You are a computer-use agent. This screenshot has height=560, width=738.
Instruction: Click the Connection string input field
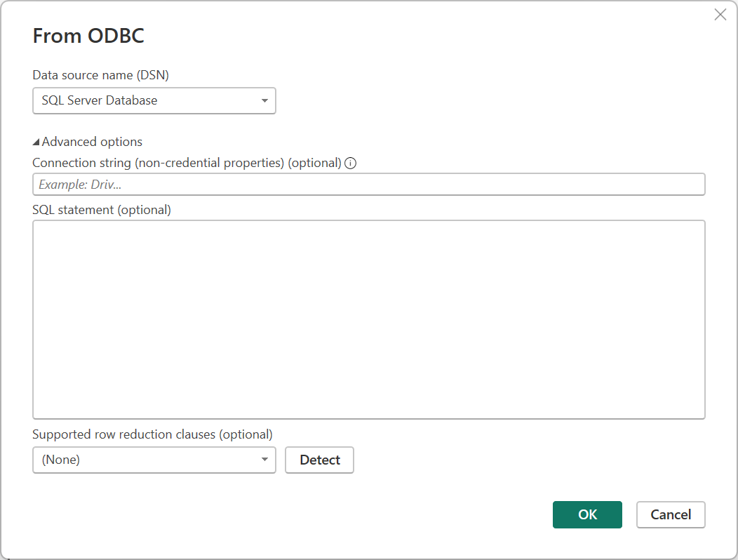click(368, 184)
